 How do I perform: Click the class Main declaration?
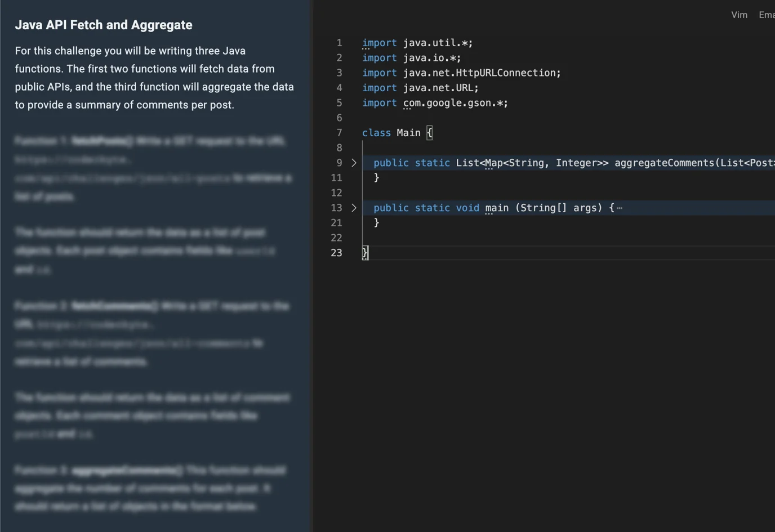coord(391,133)
